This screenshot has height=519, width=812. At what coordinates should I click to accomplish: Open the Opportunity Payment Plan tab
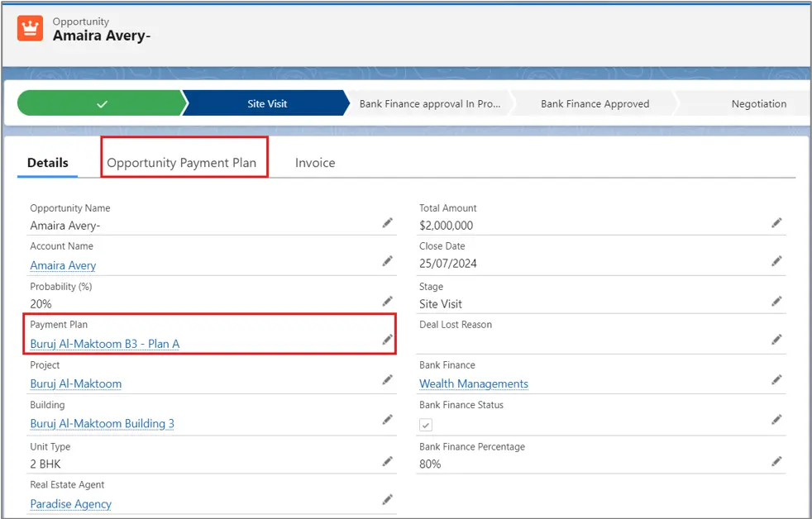tap(182, 163)
